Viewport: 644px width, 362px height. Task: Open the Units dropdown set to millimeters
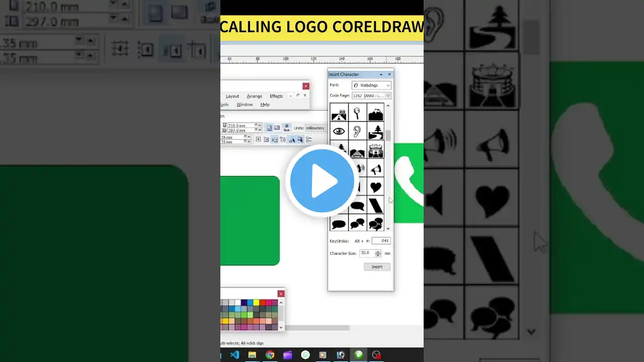[x=316, y=128]
